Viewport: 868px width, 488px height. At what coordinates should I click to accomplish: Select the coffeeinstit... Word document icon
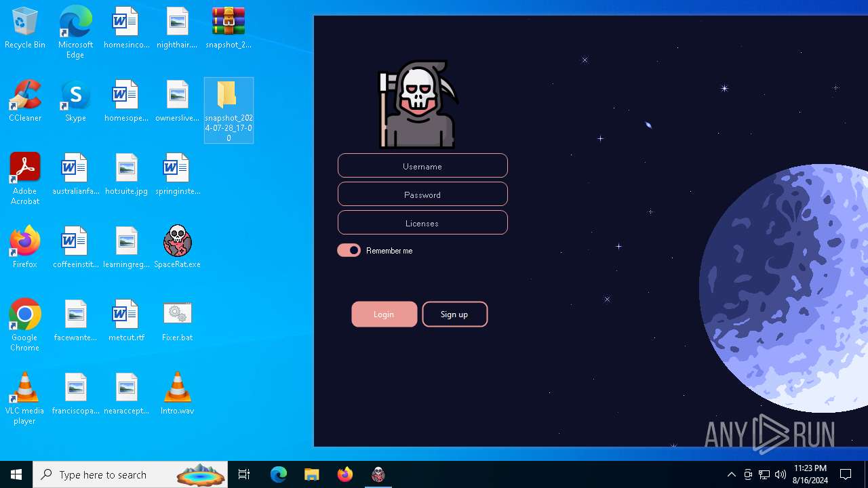click(75, 248)
